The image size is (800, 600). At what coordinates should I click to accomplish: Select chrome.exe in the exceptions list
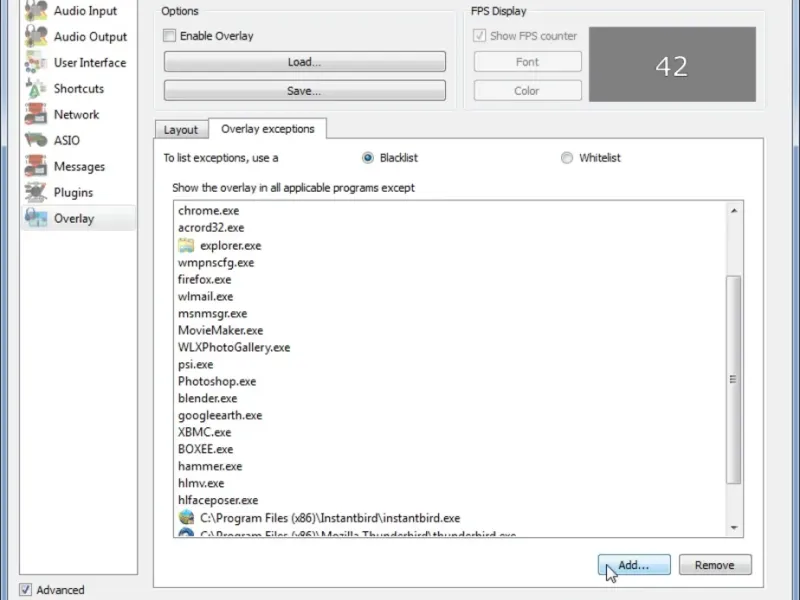click(x=209, y=211)
